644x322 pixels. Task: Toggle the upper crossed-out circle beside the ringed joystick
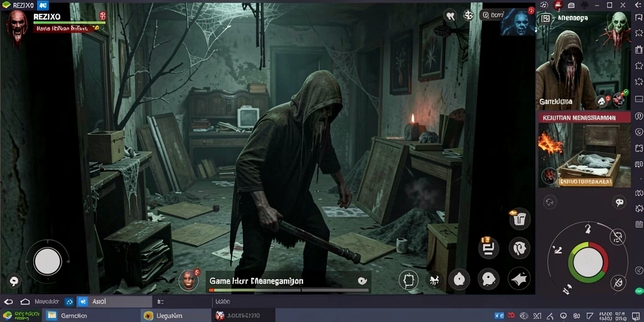618,237
